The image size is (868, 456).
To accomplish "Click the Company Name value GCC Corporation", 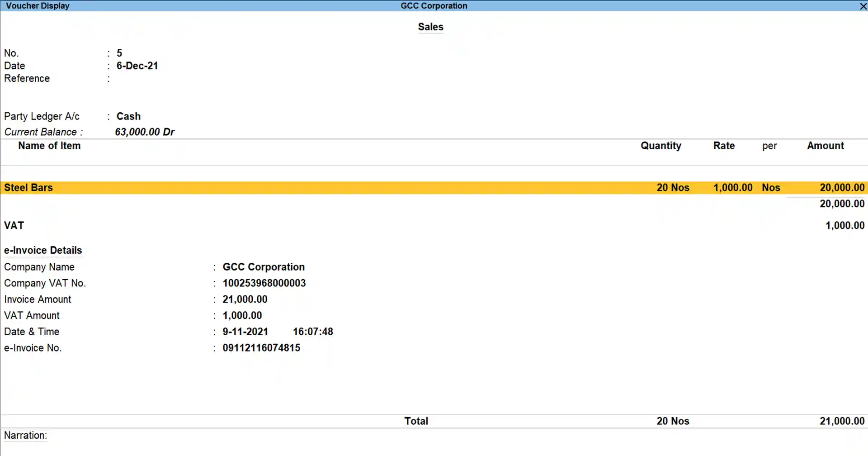I will point(264,267).
